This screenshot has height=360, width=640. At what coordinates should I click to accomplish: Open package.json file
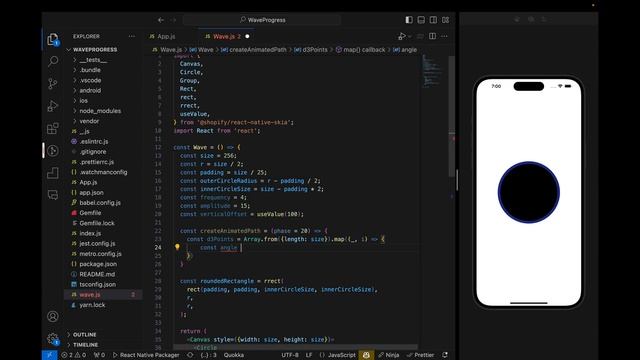[98, 264]
